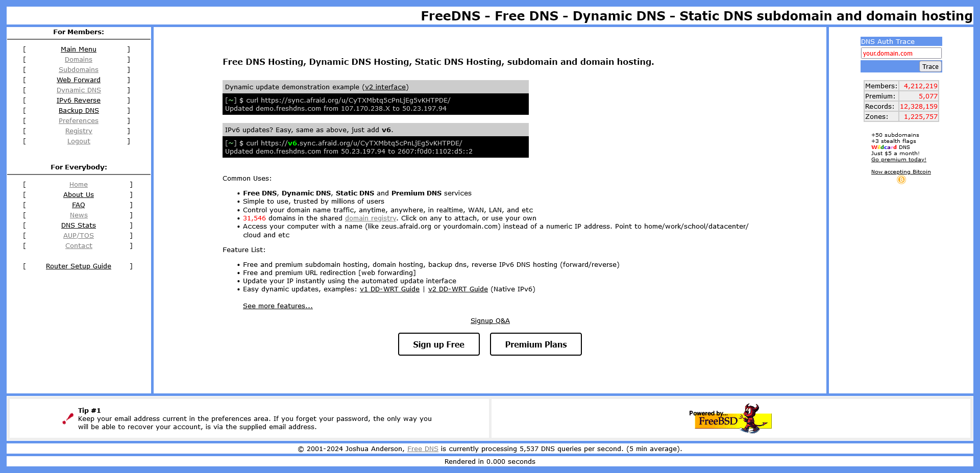The image size is (980, 473).
Task: Click the For Members heading
Action: (79, 32)
